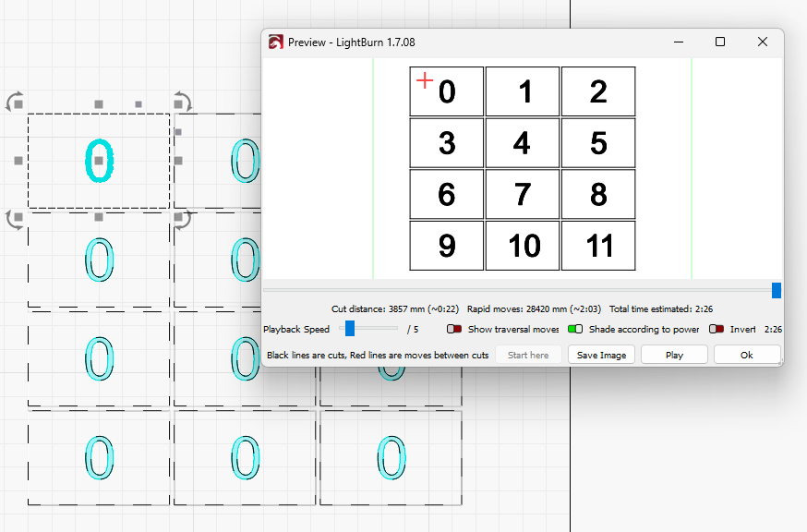
Task: Click the top-left rotation handle of the selection
Action: click(x=15, y=102)
